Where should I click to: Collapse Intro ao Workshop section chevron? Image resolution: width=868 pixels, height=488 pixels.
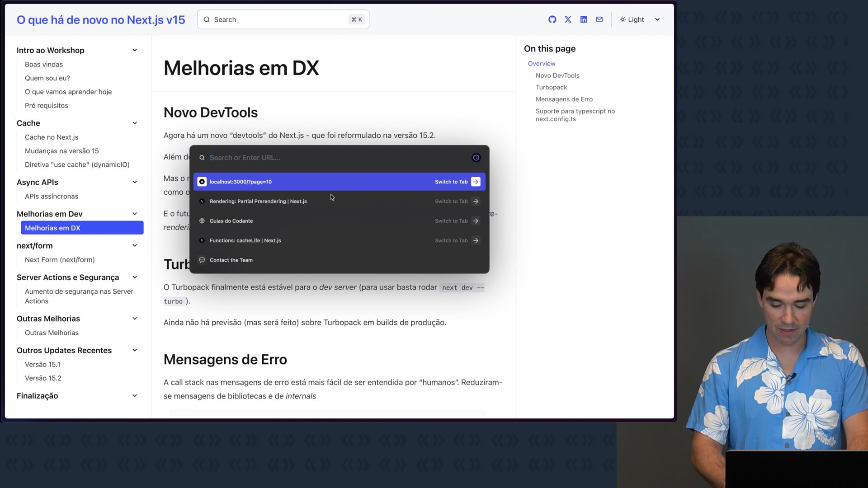[x=135, y=50]
